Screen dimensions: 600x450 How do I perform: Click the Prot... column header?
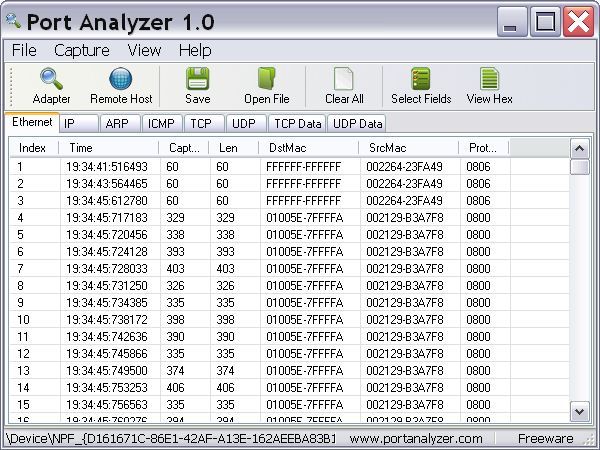484,148
